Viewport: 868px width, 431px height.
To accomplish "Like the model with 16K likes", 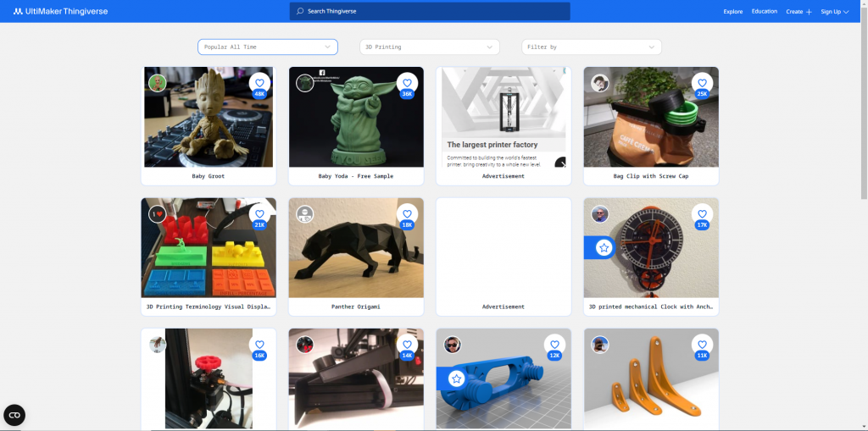I will [x=259, y=344].
